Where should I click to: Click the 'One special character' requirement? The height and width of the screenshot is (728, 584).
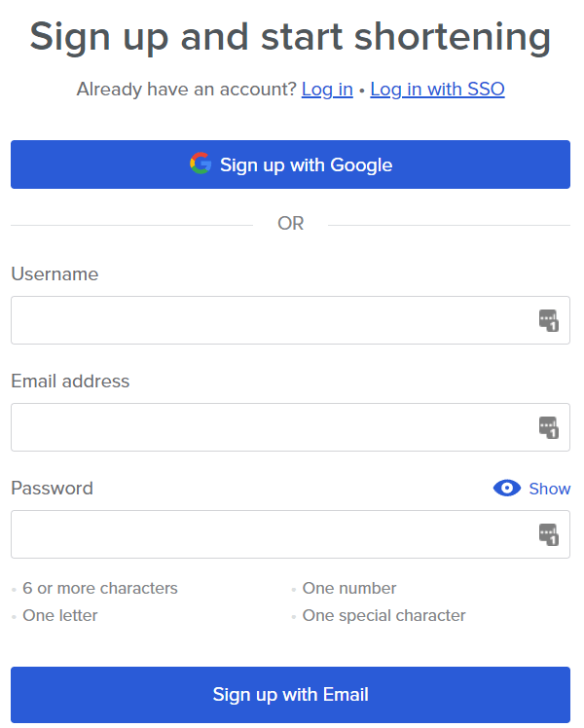[383, 616]
